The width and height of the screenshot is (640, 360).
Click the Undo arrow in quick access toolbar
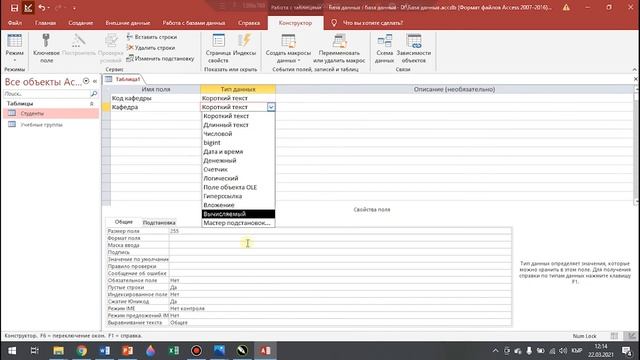42,8
